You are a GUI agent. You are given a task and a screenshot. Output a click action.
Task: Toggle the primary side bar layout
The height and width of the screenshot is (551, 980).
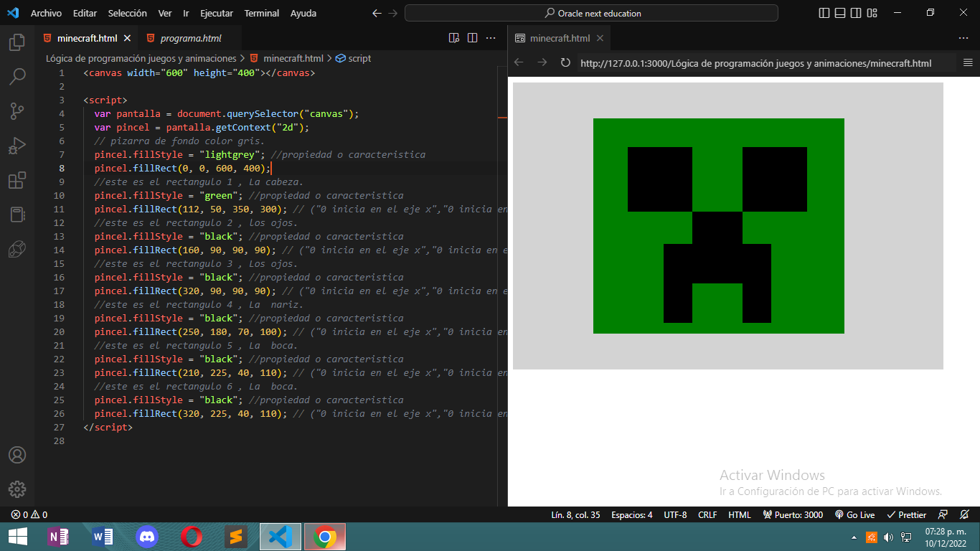[824, 13]
